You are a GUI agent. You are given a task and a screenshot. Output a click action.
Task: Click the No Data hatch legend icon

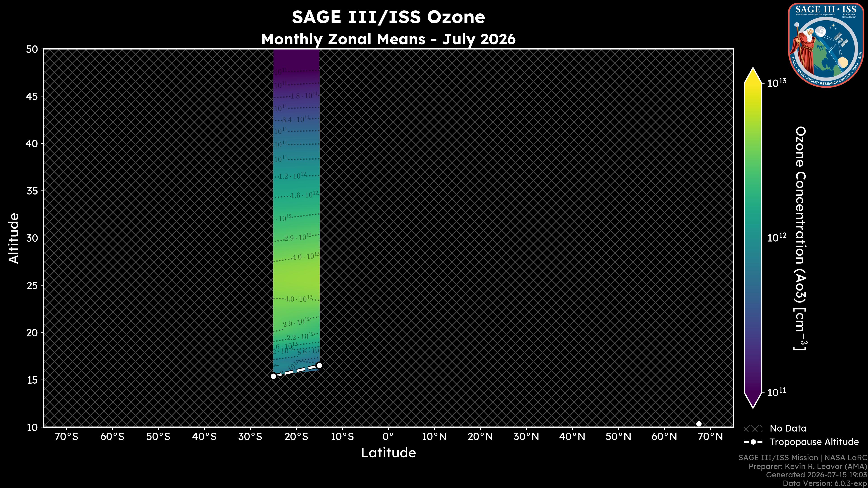tap(753, 429)
